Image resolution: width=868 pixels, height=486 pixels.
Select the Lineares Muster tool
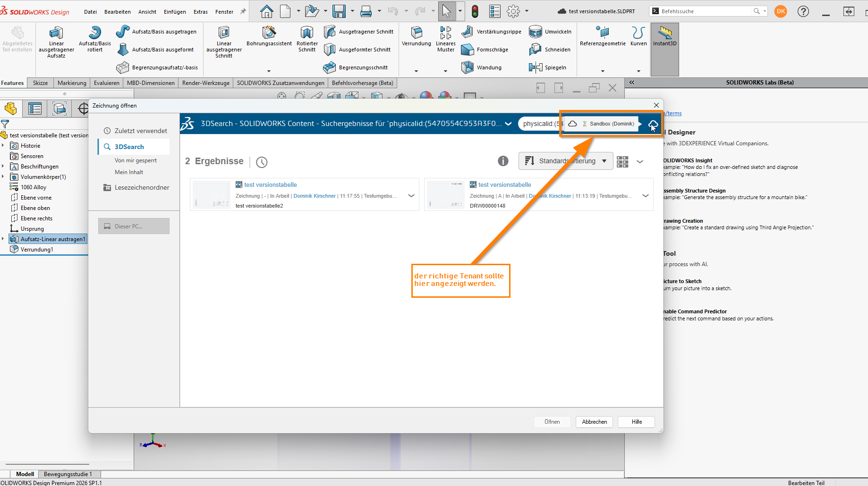click(x=446, y=40)
